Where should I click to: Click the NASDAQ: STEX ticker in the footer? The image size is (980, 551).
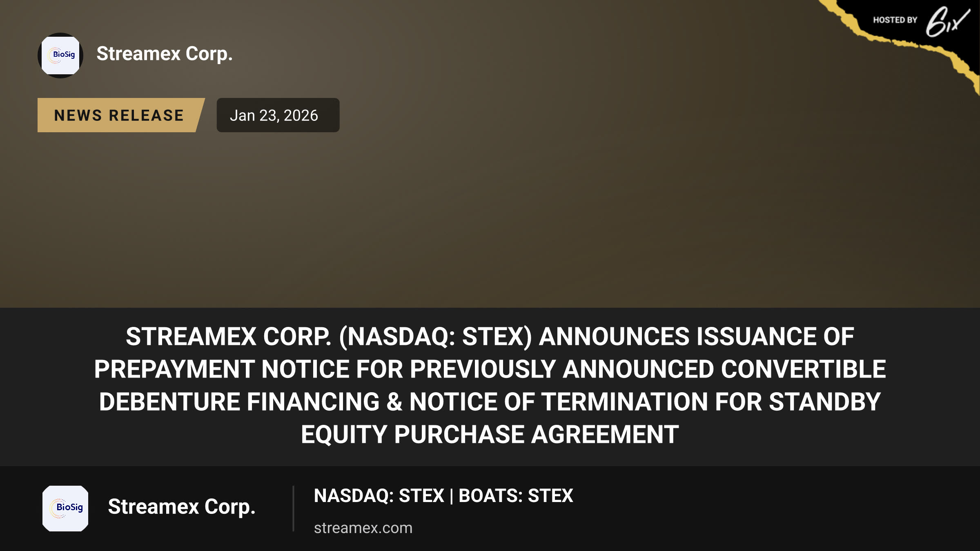(x=379, y=496)
